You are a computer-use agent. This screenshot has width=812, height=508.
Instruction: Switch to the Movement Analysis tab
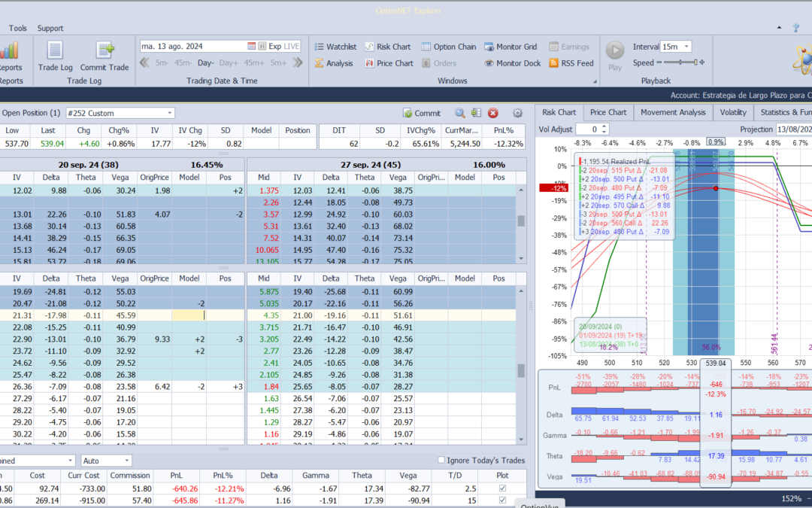pos(673,112)
